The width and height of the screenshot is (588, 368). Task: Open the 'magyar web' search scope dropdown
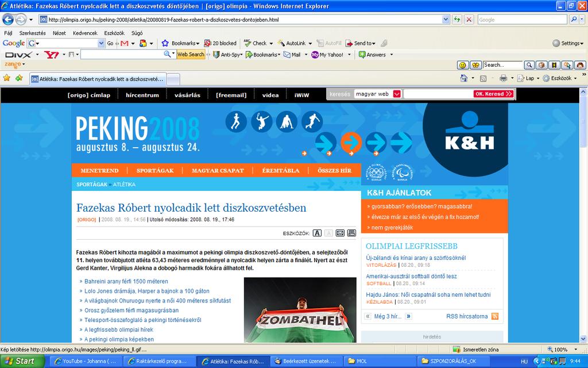pos(397,94)
